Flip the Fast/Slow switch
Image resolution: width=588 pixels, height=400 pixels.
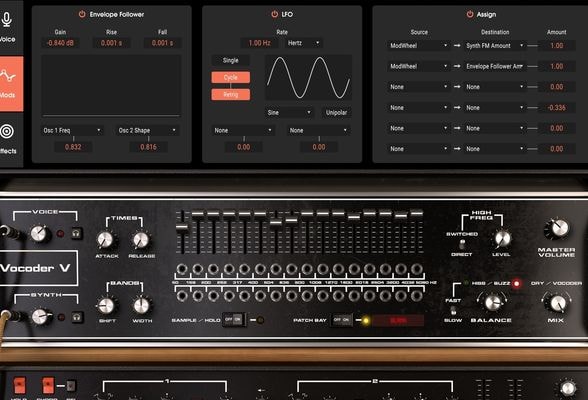453,310
